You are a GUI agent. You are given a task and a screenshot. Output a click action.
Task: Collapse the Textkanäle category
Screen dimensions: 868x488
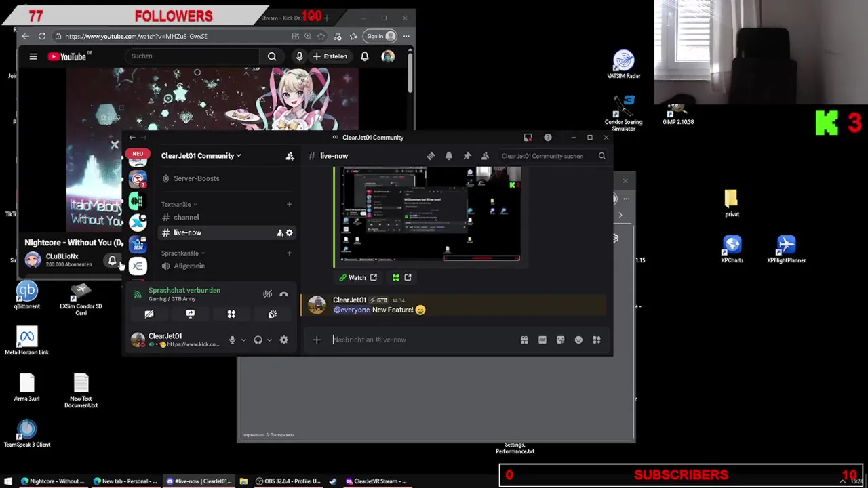(179, 204)
